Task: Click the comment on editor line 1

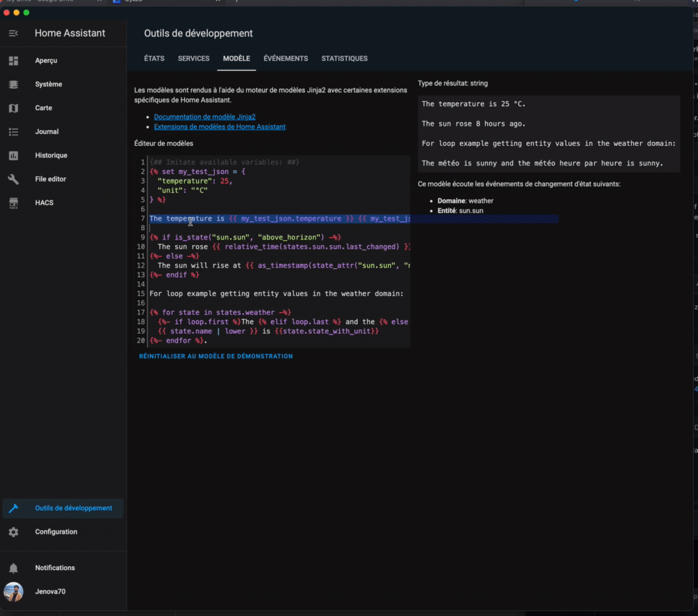Action: coord(224,162)
